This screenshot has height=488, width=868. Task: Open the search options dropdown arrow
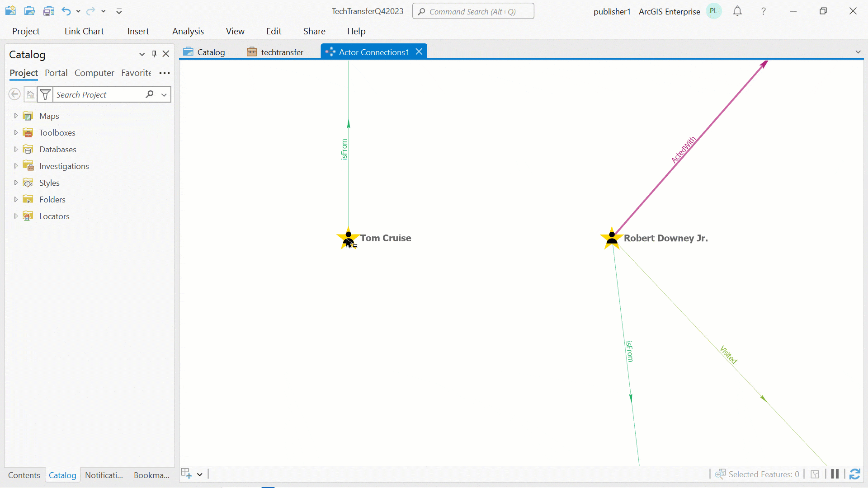point(164,94)
